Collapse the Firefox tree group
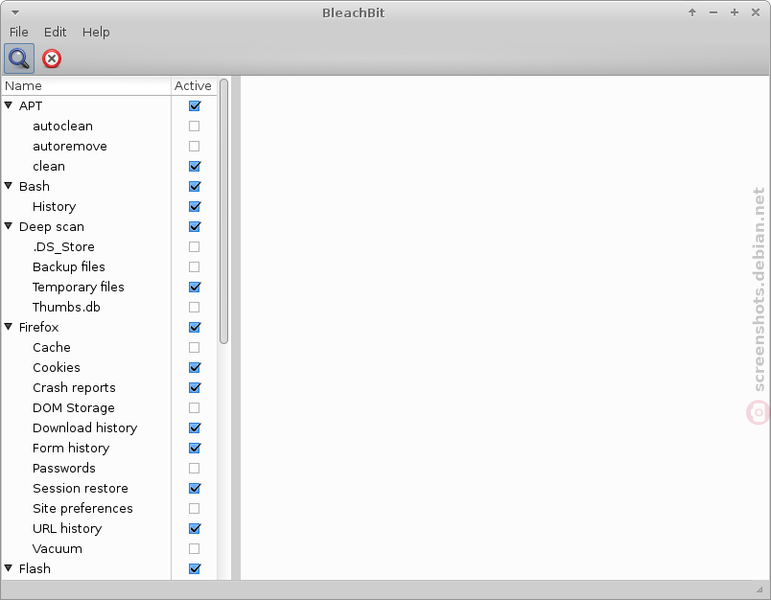 8,327
